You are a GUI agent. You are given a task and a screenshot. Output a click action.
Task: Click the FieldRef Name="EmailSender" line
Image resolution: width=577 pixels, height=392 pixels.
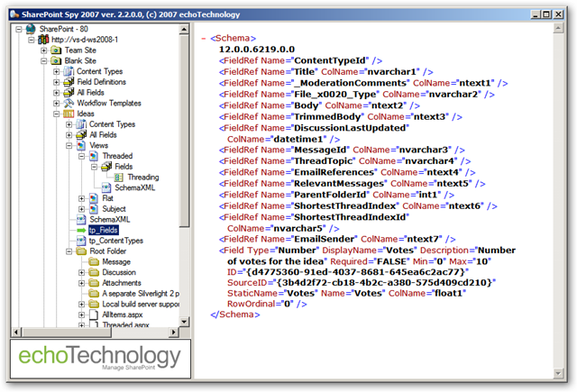coord(337,240)
